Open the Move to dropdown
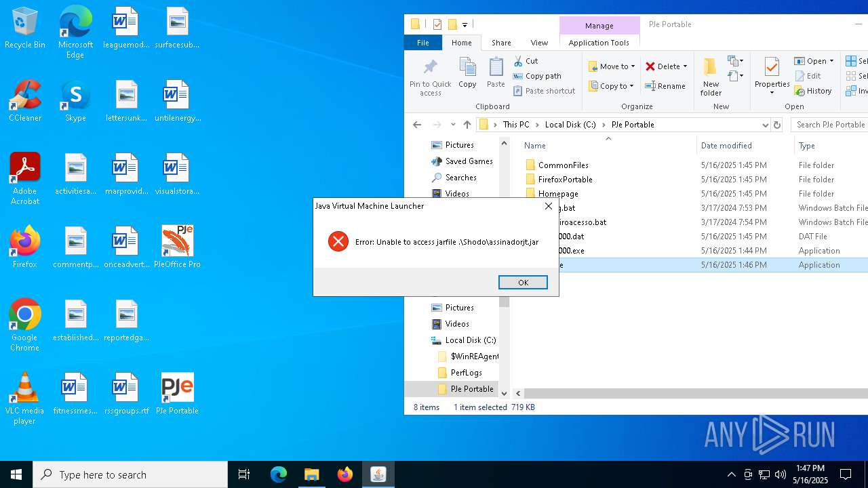The image size is (868, 488). point(612,66)
